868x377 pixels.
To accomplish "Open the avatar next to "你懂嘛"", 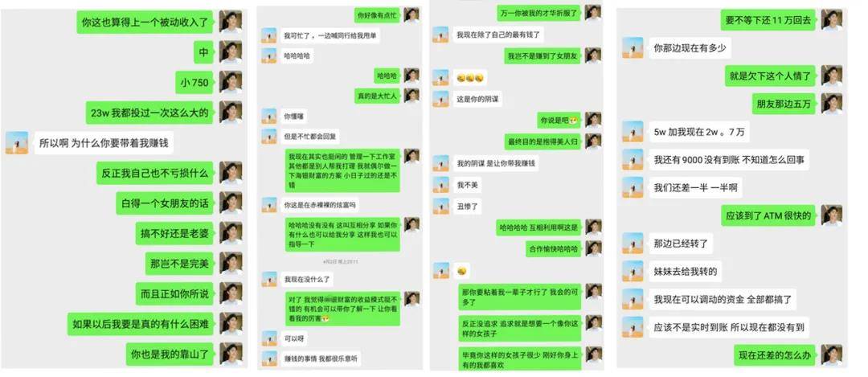I will click(x=269, y=116).
